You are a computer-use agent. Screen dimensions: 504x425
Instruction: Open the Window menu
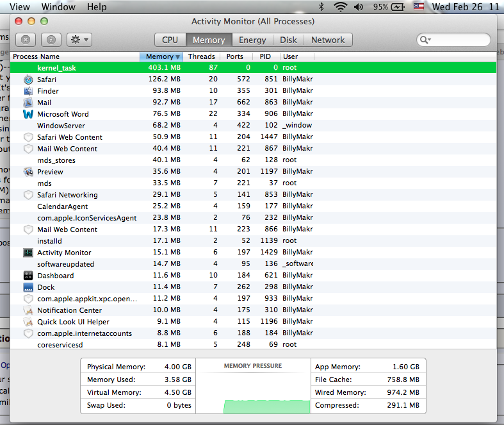(58, 7)
